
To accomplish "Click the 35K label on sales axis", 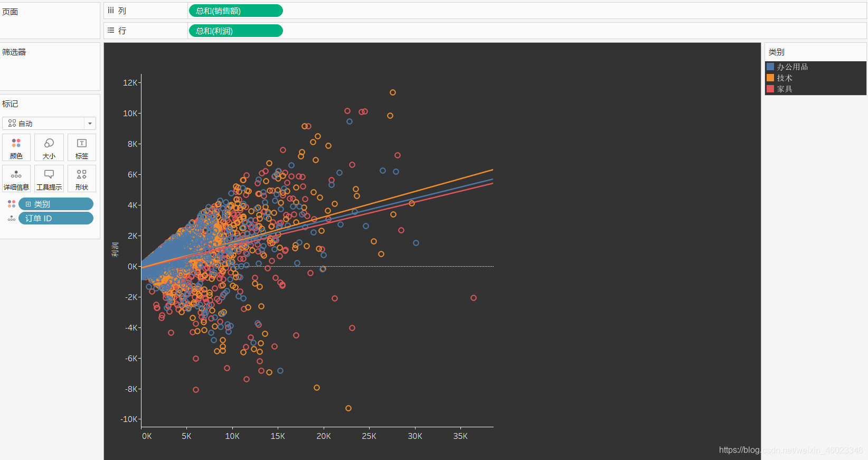I will (460, 436).
